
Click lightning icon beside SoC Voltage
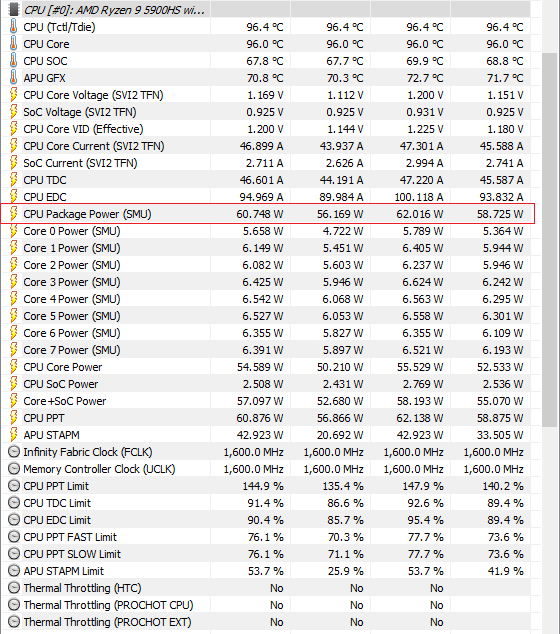[13, 112]
